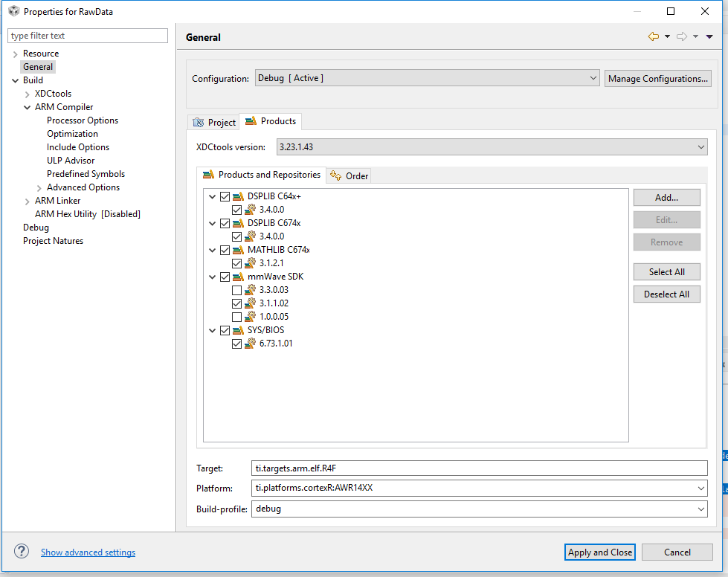
Task: Select Debug in the properties tree
Action: pos(36,228)
